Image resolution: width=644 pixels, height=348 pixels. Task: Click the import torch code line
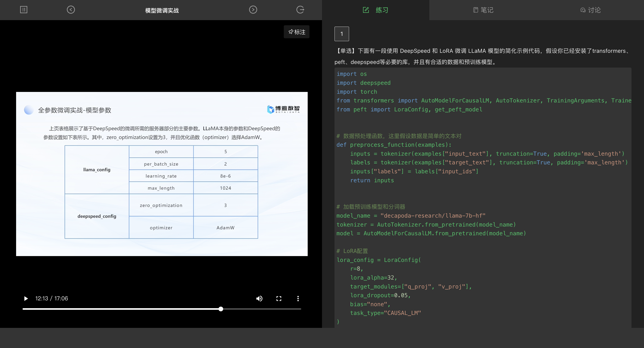click(357, 92)
